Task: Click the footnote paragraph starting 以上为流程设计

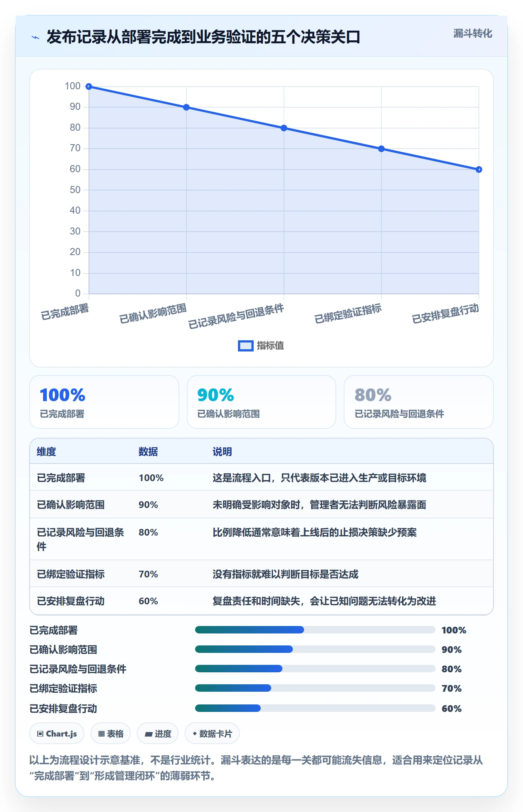Action: (256, 768)
